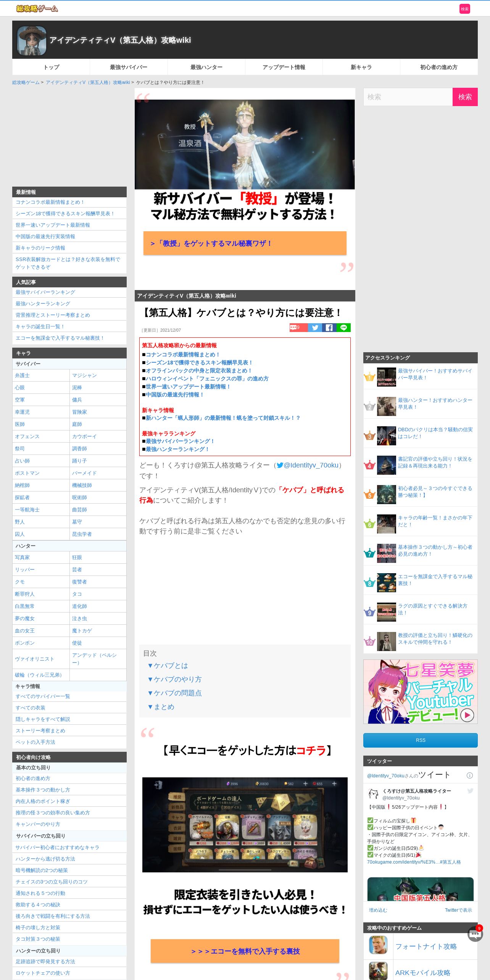Jump to ▼ケバブのやり方 section
The image size is (490, 980).
(x=174, y=679)
